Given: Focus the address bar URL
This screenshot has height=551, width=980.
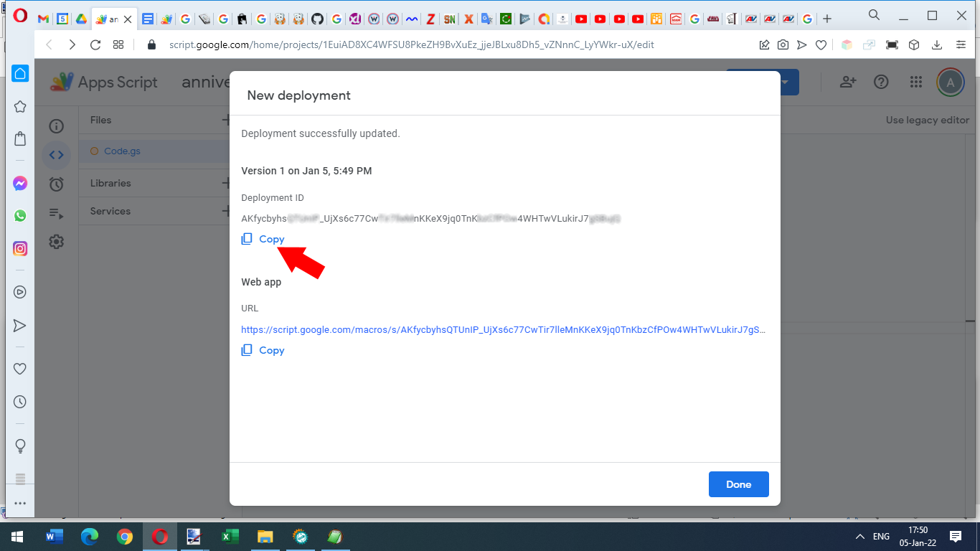Looking at the screenshot, I should [411, 44].
